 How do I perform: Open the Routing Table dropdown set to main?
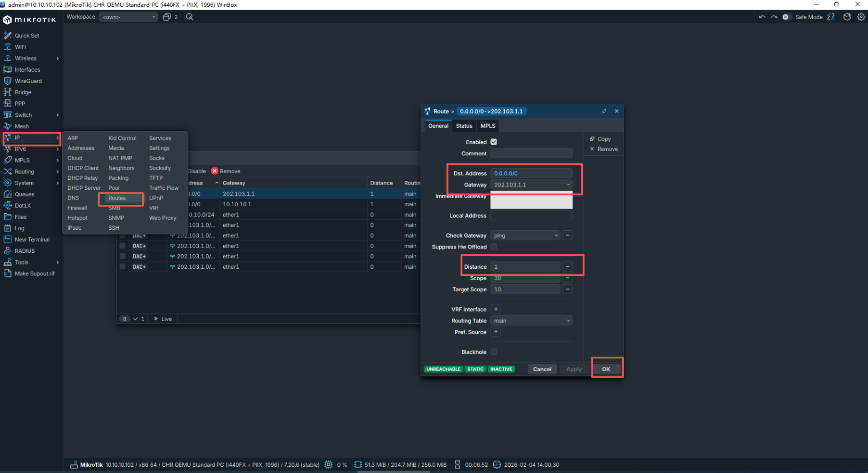click(x=568, y=321)
